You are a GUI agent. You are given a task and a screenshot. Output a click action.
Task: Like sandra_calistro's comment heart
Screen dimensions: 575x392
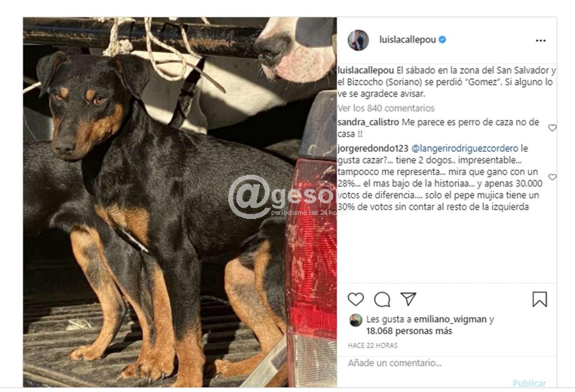pos(552,128)
